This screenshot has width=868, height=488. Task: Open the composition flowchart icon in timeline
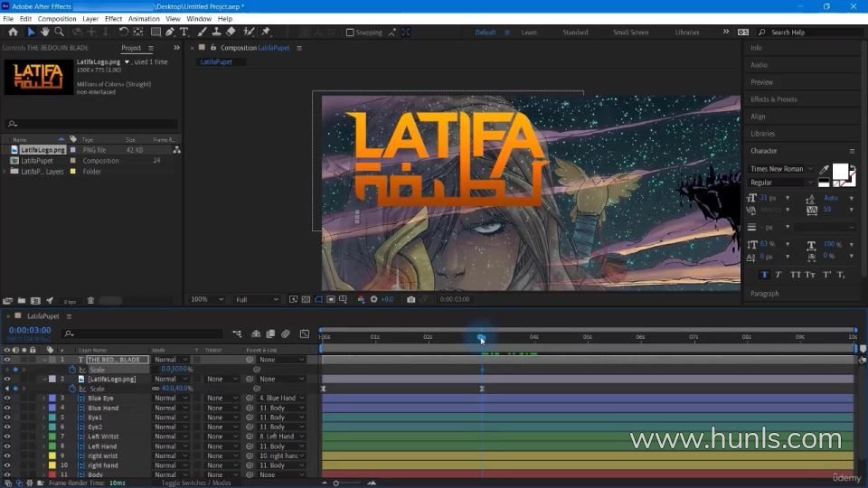[237, 333]
